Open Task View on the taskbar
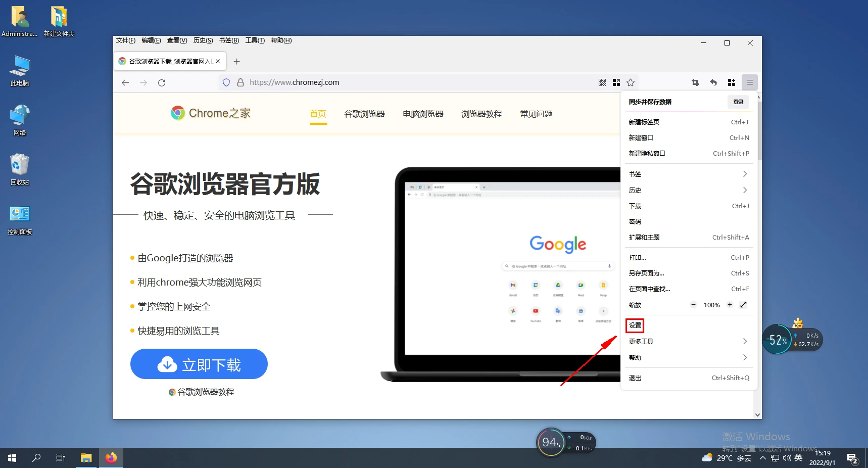Viewport: 868px width, 468px height. click(x=61, y=458)
